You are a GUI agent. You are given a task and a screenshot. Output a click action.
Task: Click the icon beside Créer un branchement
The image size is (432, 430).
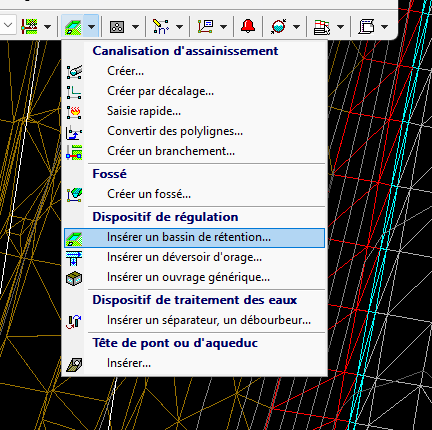tap(74, 152)
